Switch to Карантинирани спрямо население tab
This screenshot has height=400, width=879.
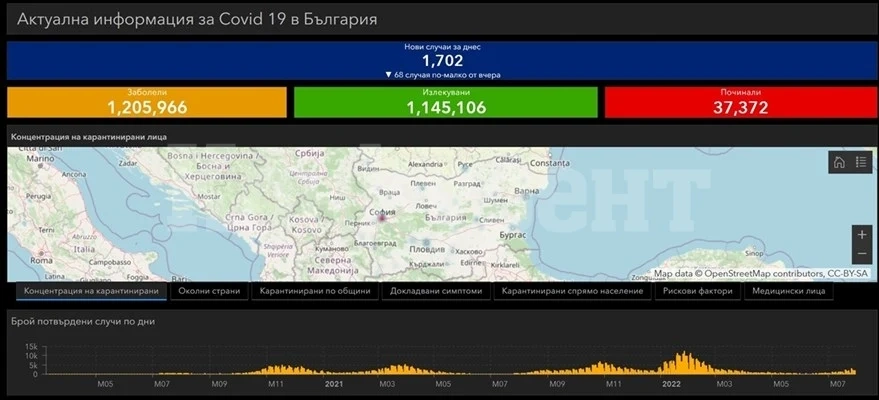pos(572,291)
